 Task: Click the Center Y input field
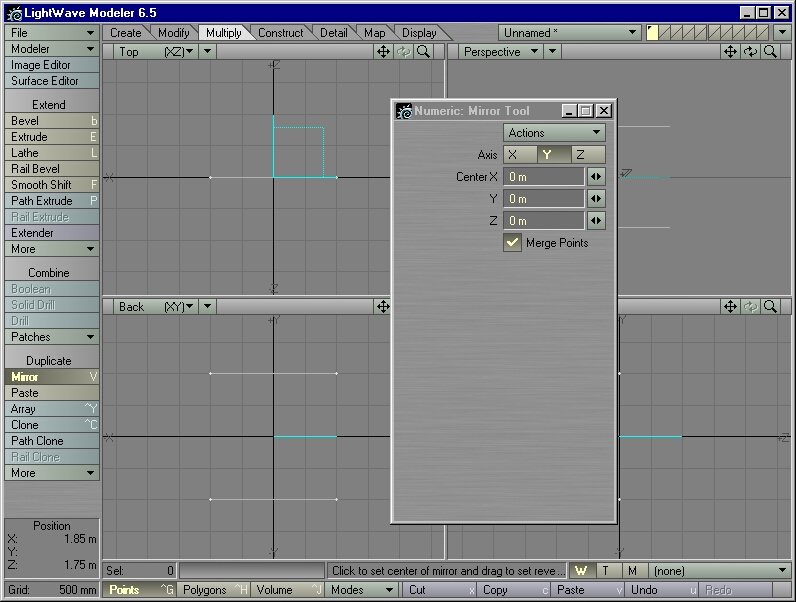pos(544,199)
